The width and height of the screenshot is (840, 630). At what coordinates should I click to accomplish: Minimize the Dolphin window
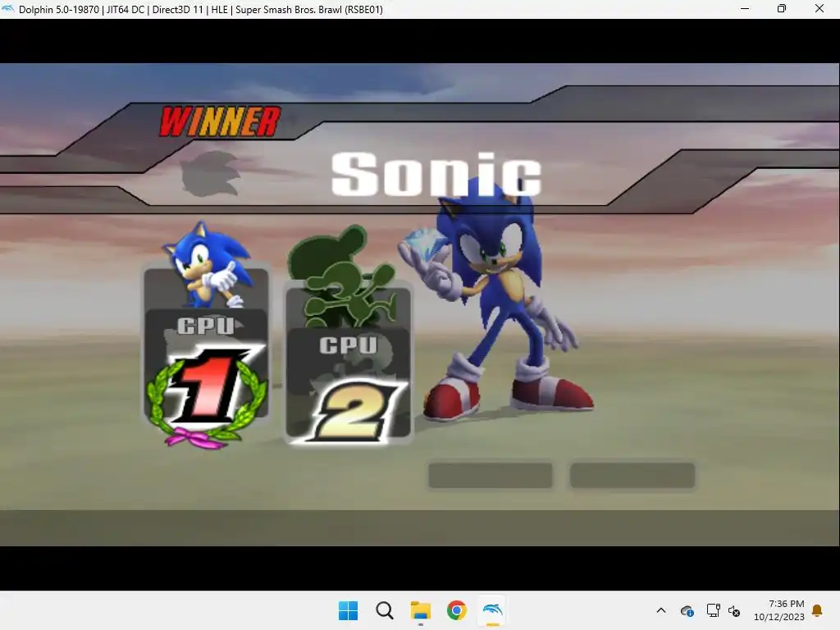(x=745, y=8)
